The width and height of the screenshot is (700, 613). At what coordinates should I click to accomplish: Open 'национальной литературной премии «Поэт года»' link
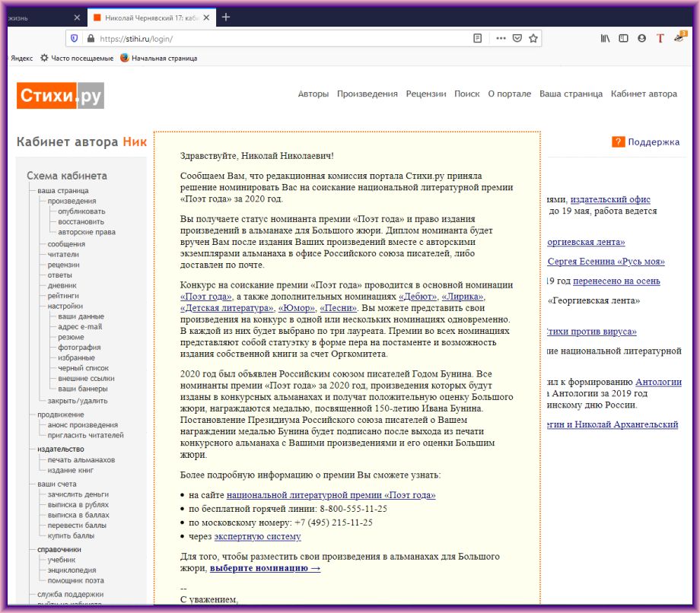click(331, 495)
